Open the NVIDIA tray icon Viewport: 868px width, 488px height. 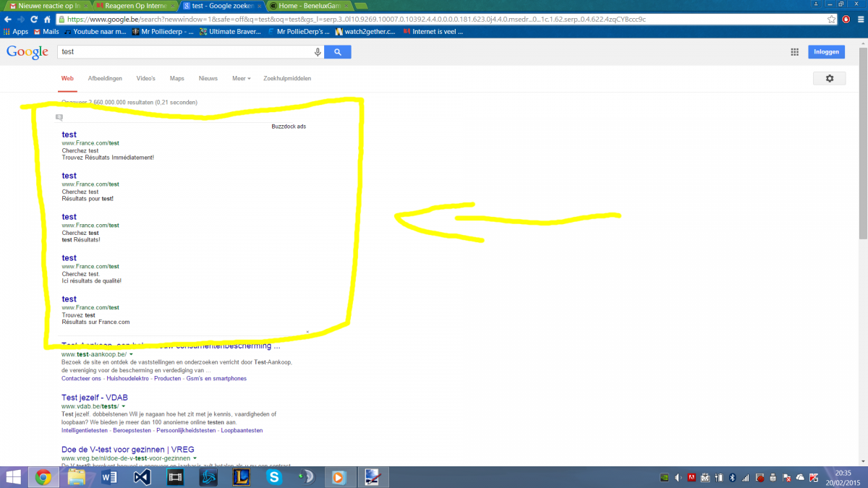[x=665, y=477]
